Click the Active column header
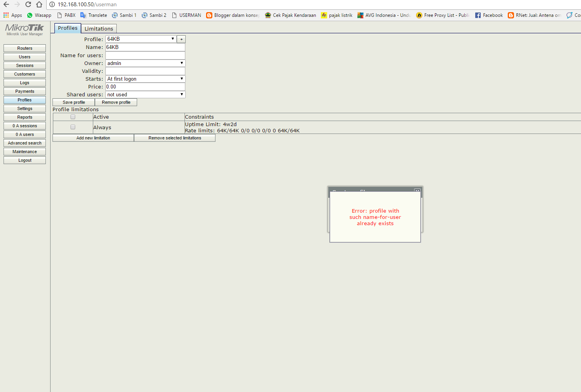 (x=101, y=117)
